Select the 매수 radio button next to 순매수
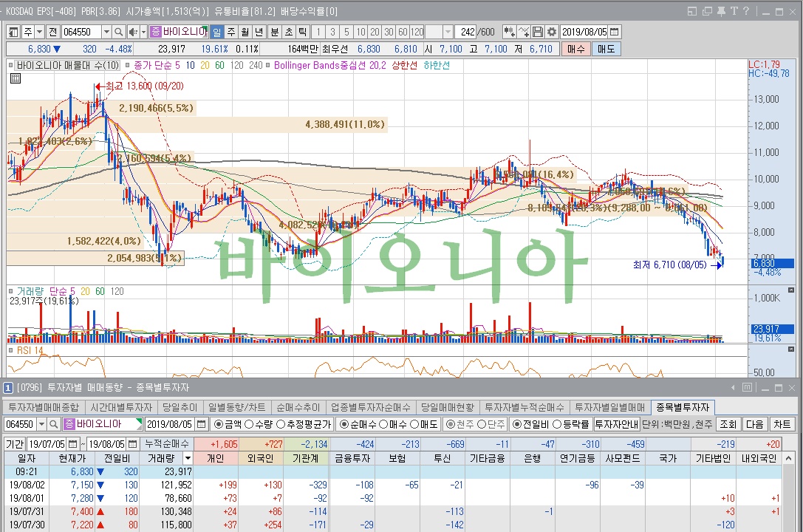The height and width of the screenshot is (532, 803). pos(383,424)
